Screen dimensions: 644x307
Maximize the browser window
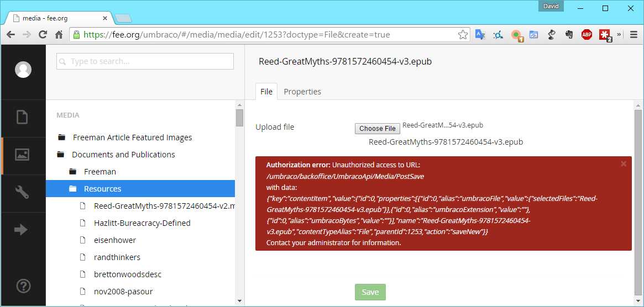click(x=605, y=8)
